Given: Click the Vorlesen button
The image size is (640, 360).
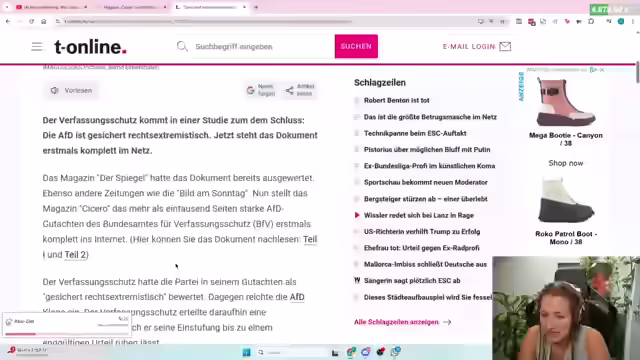Looking at the screenshot, I should [71, 90].
